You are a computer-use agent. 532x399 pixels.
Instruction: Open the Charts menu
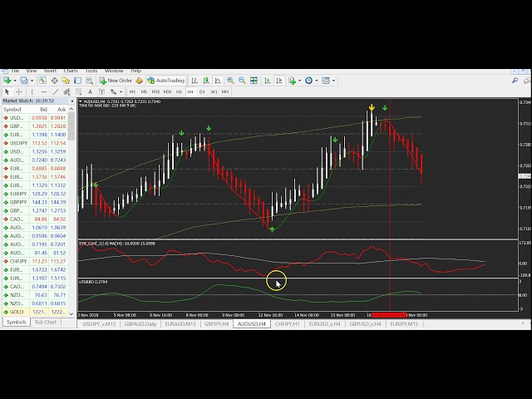(x=71, y=71)
